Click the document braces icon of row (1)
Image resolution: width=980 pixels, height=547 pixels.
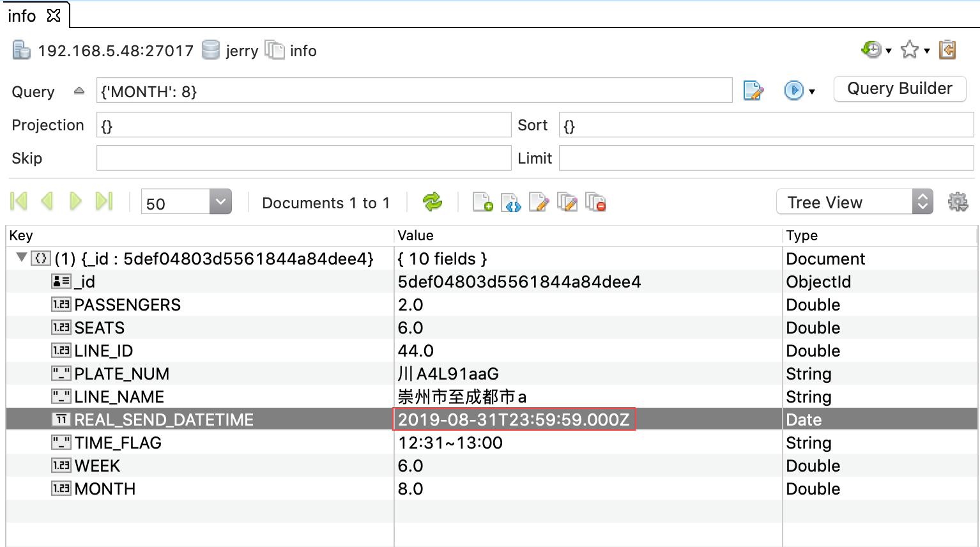pyautogui.click(x=41, y=258)
